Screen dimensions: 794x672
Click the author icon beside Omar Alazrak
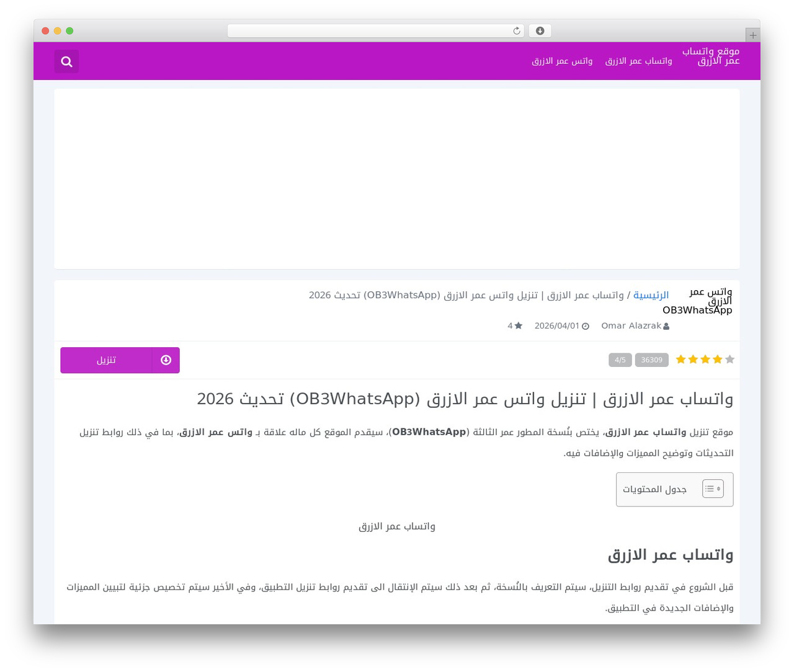coord(666,326)
